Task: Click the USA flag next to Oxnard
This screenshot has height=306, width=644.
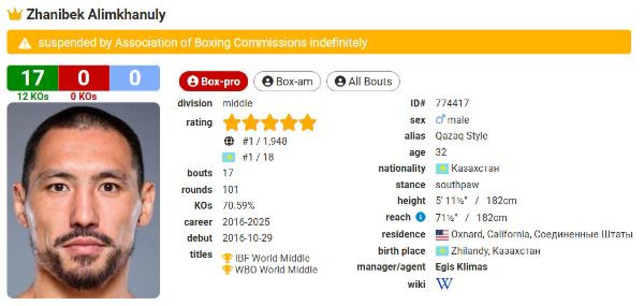Action: click(x=442, y=235)
